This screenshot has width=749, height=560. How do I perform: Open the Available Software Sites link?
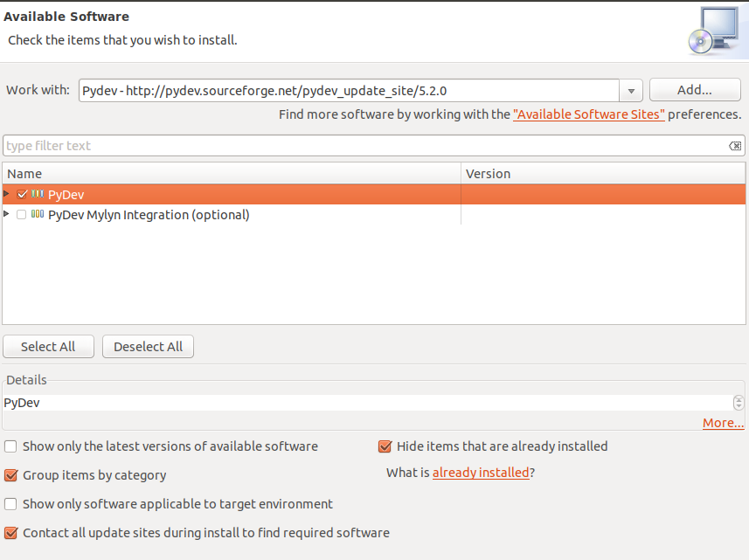589,114
